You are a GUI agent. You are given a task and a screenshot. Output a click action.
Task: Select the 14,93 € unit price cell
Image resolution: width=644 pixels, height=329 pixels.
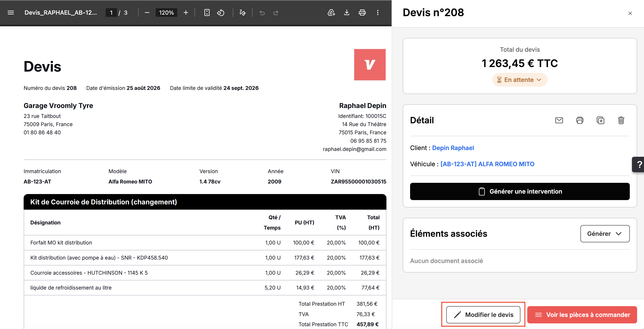tap(305, 288)
